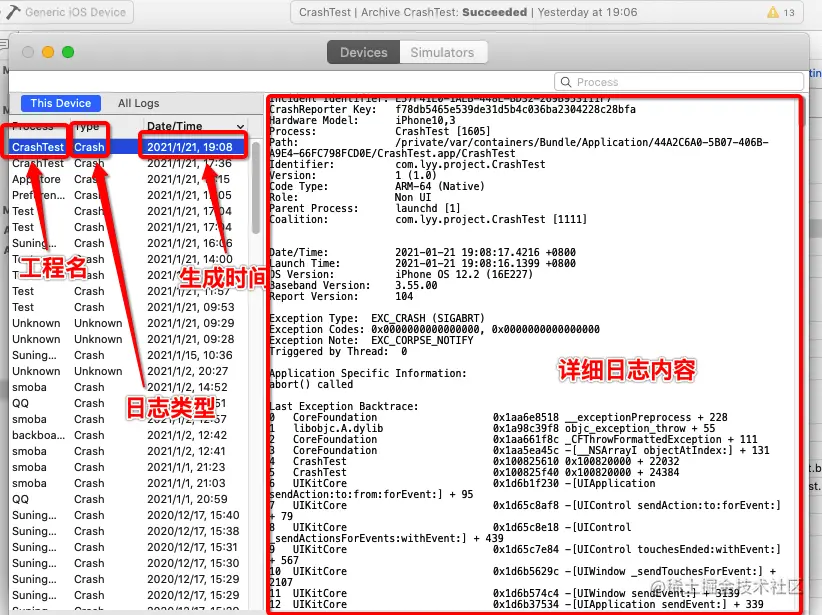Select QQ crash log dated 2021/1/1, 20:59
Image resolution: width=822 pixels, height=615 pixels.
[128, 499]
